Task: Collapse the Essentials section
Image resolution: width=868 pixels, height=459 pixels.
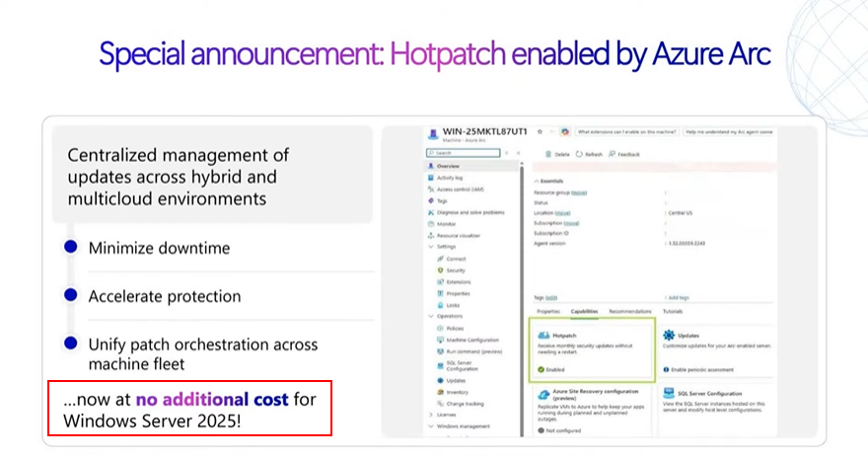Action: point(537,181)
